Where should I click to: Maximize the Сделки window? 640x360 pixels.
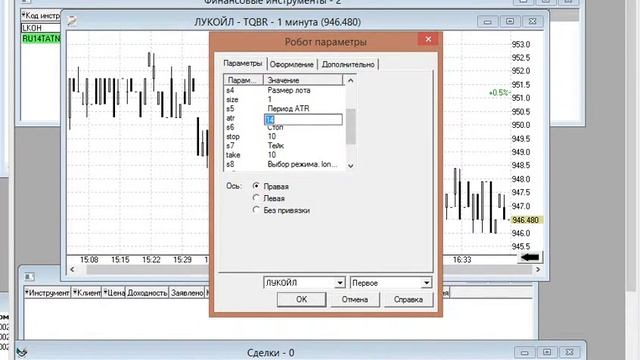547,352
